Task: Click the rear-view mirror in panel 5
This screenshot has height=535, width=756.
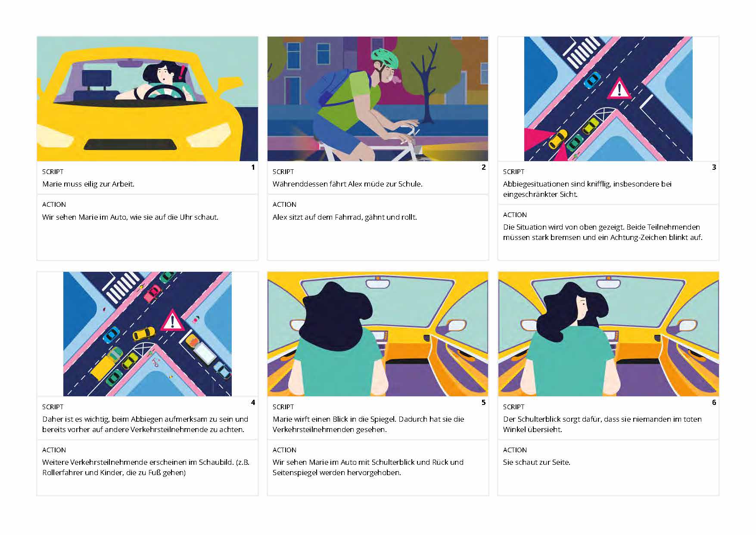Action: click(x=377, y=283)
